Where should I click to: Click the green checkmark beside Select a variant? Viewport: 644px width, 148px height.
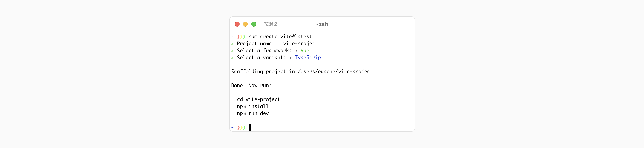(x=232, y=58)
